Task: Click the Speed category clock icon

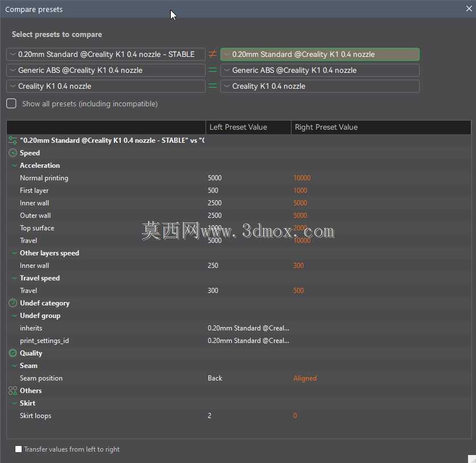Action: pyautogui.click(x=13, y=153)
